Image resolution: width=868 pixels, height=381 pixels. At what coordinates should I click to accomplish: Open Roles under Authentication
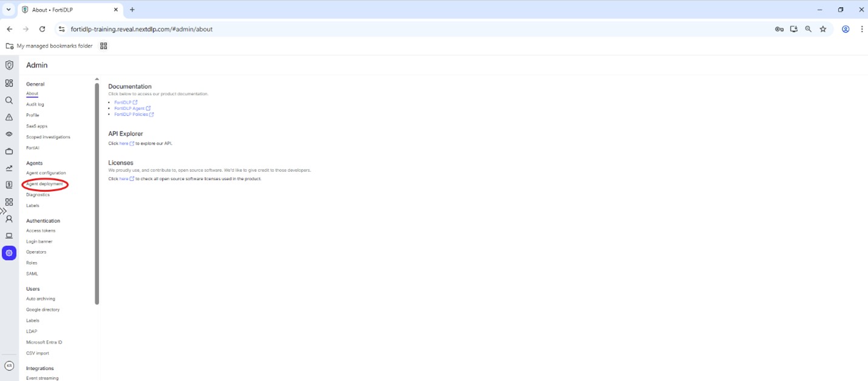pyautogui.click(x=32, y=263)
